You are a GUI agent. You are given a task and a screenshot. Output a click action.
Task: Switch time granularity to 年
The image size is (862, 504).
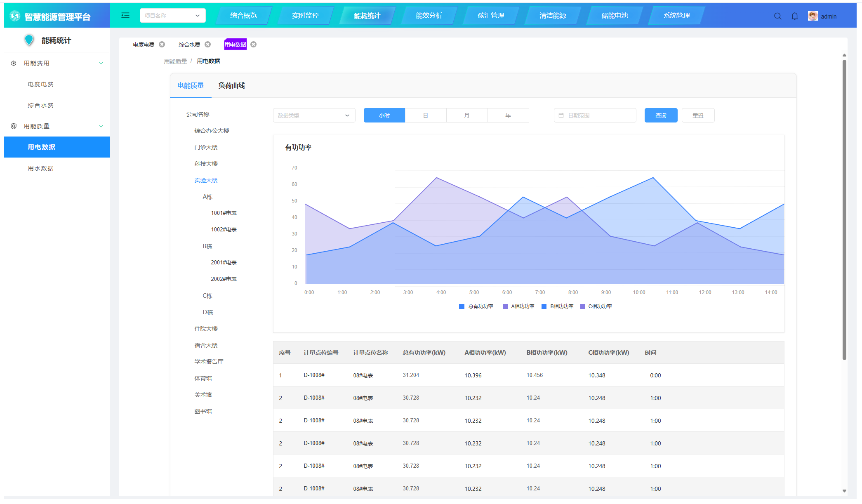coord(508,115)
